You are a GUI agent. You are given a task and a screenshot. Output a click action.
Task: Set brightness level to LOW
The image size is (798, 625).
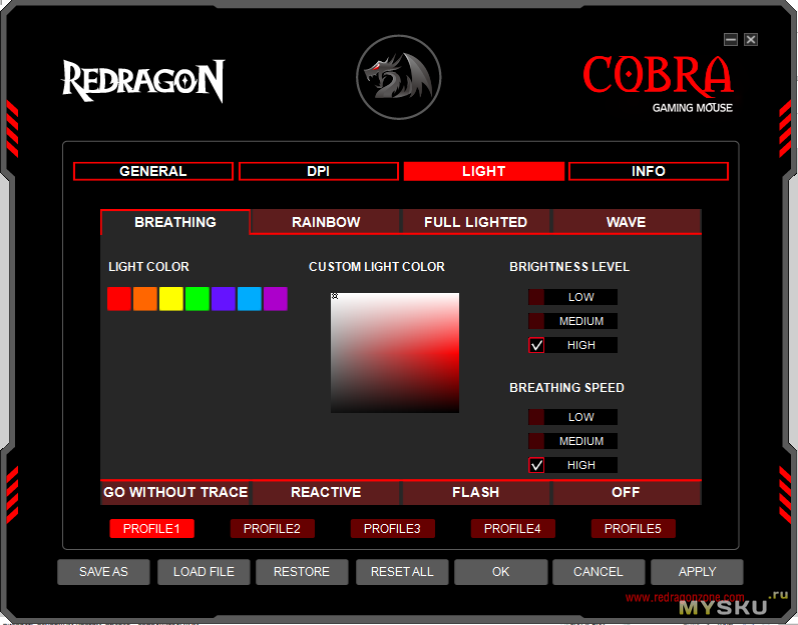[573, 297]
